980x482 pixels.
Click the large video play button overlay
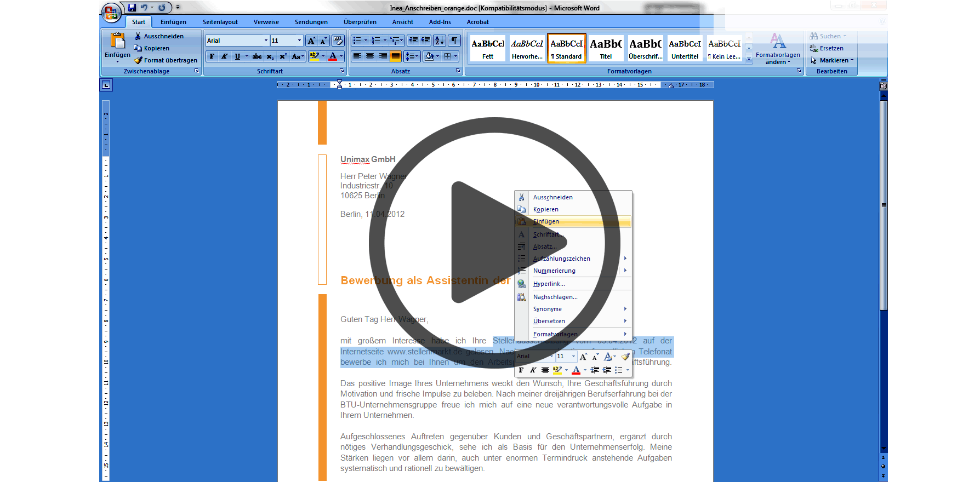click(x=494, y=242)
